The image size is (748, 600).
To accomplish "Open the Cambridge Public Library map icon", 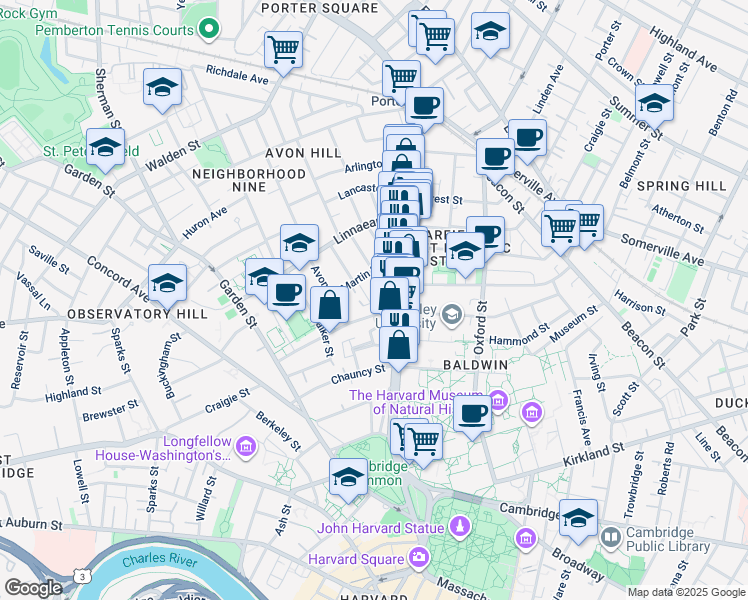I will point(610,538).
